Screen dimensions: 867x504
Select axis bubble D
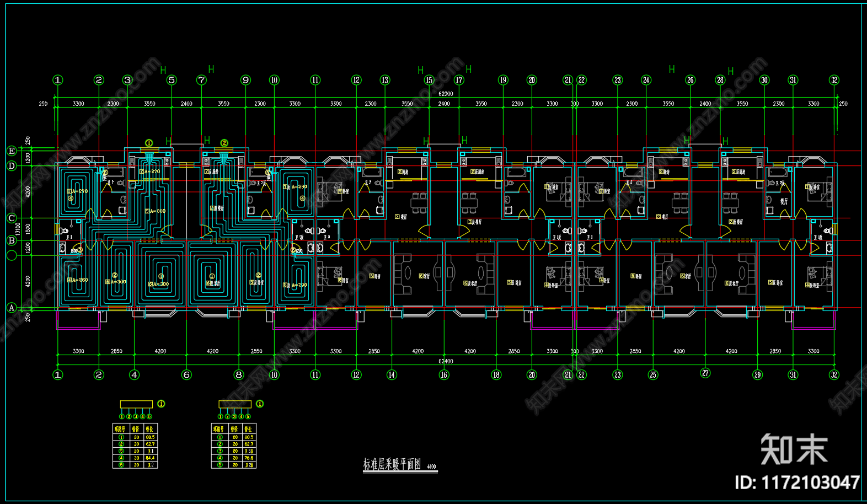12,165
